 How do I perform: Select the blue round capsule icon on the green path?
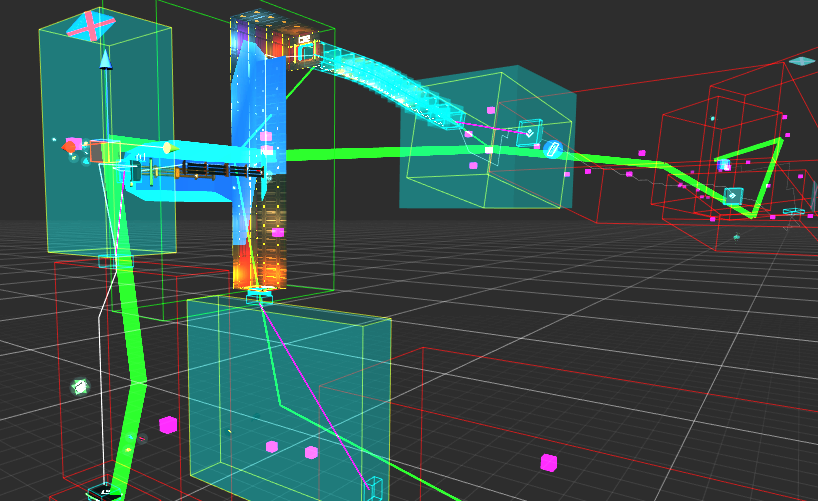pyautogui.click(x=553, y=149)
